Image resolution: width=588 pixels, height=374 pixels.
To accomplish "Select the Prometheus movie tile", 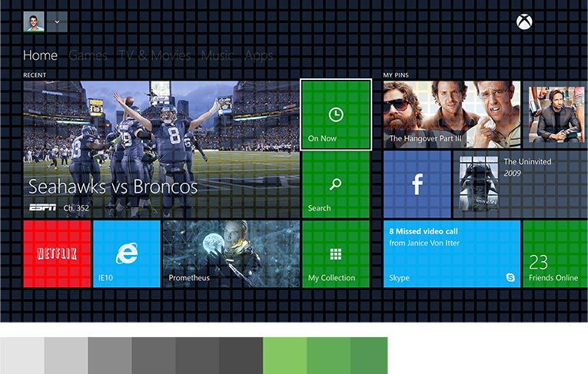I will coord(231,254).
